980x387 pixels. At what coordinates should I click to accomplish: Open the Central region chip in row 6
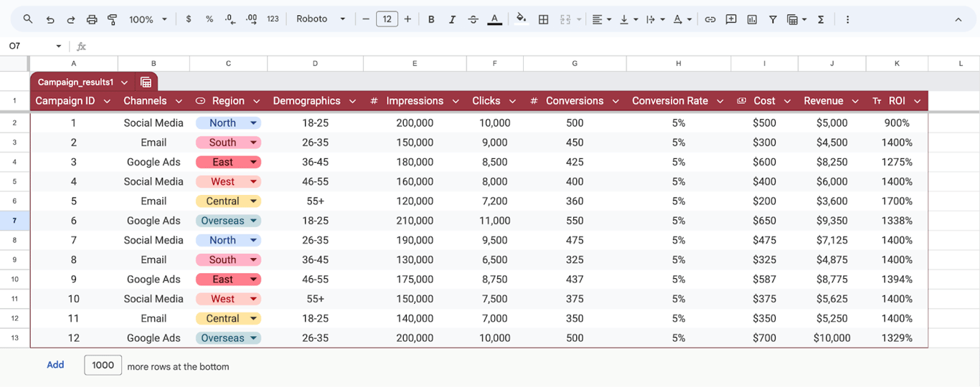pyautogui.click(x=228, y=201)
